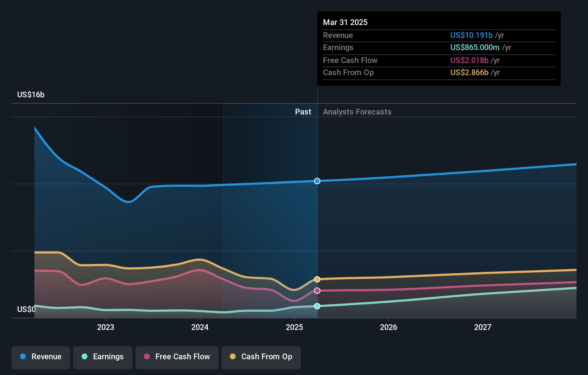Click the Earnings row label in tooltip
The height and width of the screenshot is (375, 588).
tap(338, 47)
